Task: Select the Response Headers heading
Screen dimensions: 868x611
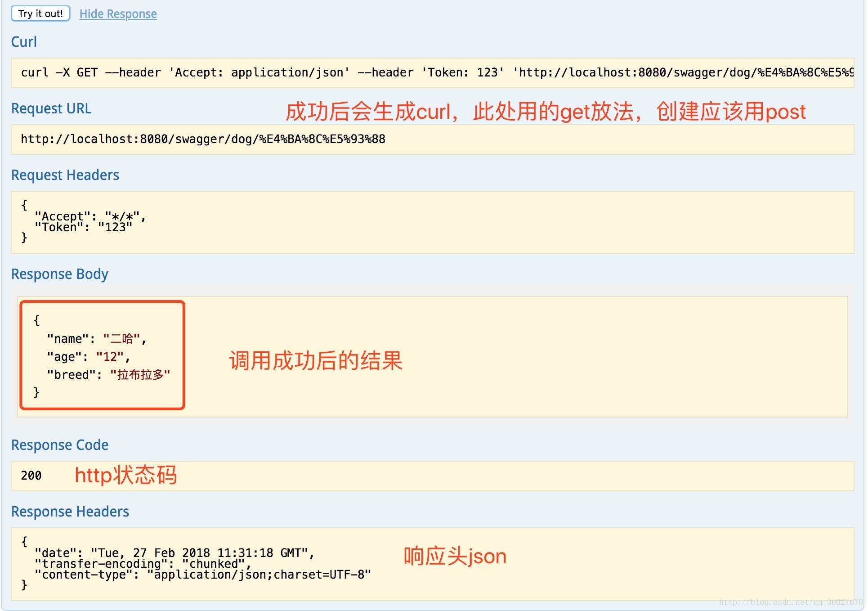Action: point(70,512)
